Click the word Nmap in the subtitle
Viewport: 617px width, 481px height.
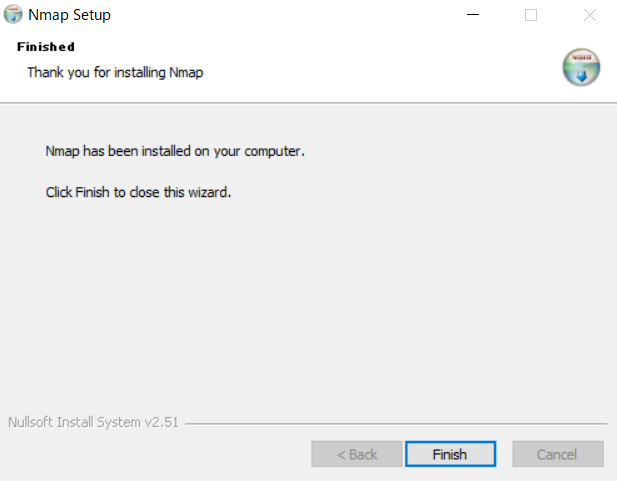(186, 72)
